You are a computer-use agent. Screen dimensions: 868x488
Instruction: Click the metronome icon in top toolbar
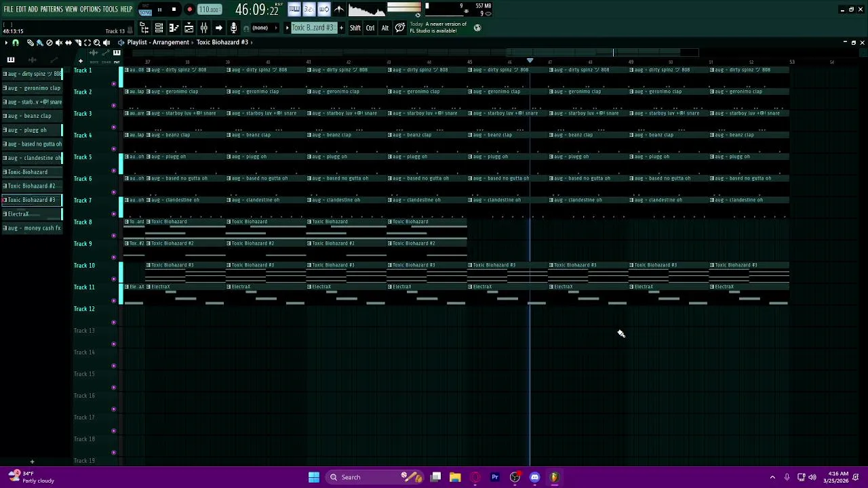coord(338,9)
